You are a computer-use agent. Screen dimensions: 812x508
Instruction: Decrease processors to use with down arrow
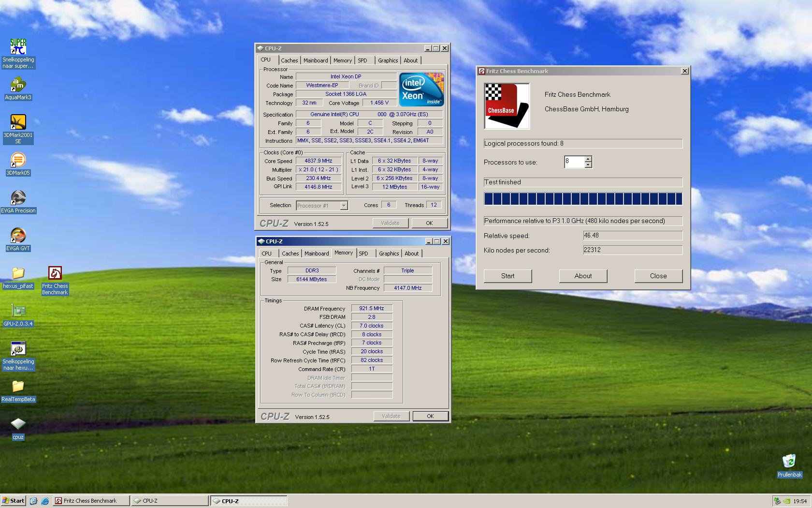tap(588, 165)
